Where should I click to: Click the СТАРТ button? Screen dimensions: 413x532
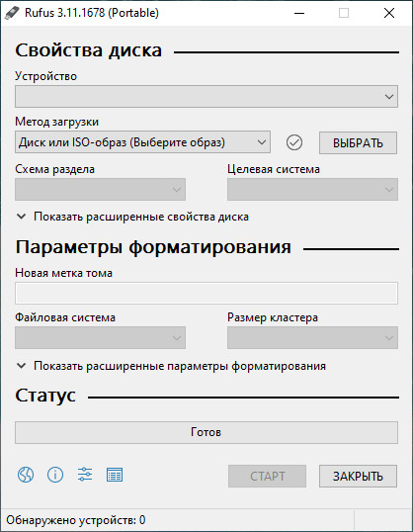pos(267,477)
